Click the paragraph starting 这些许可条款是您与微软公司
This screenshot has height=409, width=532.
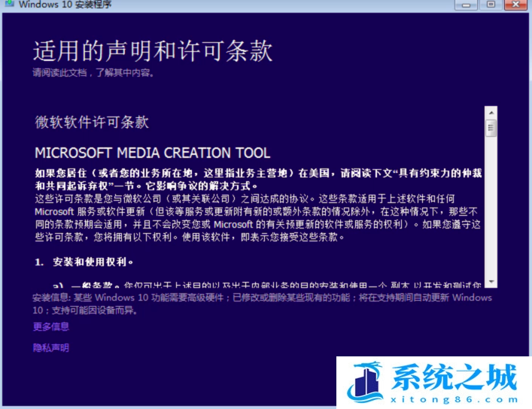coord(258,218)
